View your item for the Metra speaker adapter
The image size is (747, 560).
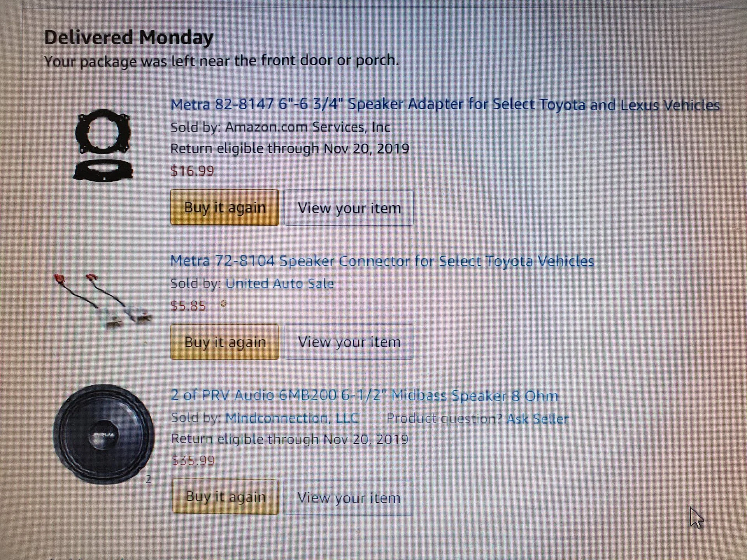tap(349, 208)
